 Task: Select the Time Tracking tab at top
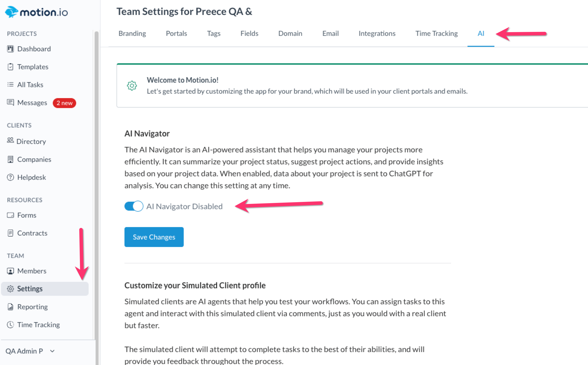click(436, 33)
